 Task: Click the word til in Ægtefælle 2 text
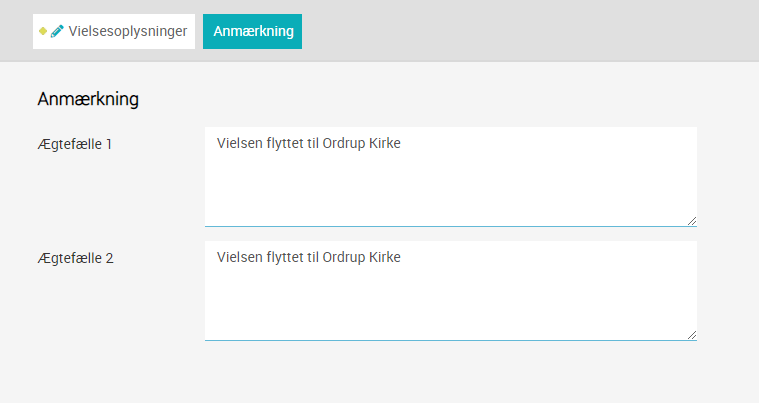coord(313,257)
